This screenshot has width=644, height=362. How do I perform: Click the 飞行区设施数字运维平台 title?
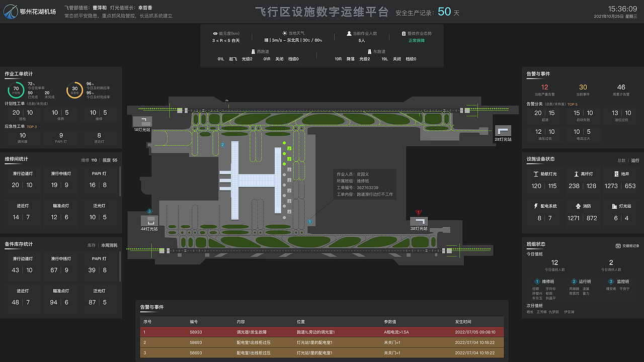[x=321, y=12]
